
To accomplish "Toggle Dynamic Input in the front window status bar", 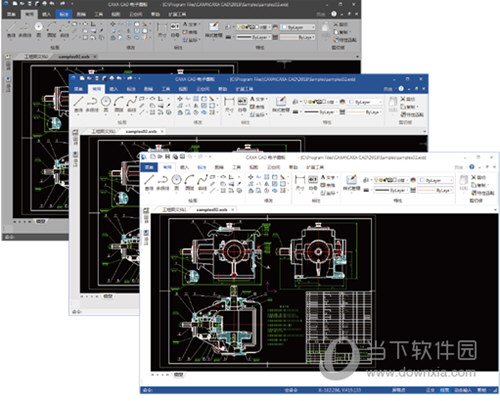I will tap(463, 390).
